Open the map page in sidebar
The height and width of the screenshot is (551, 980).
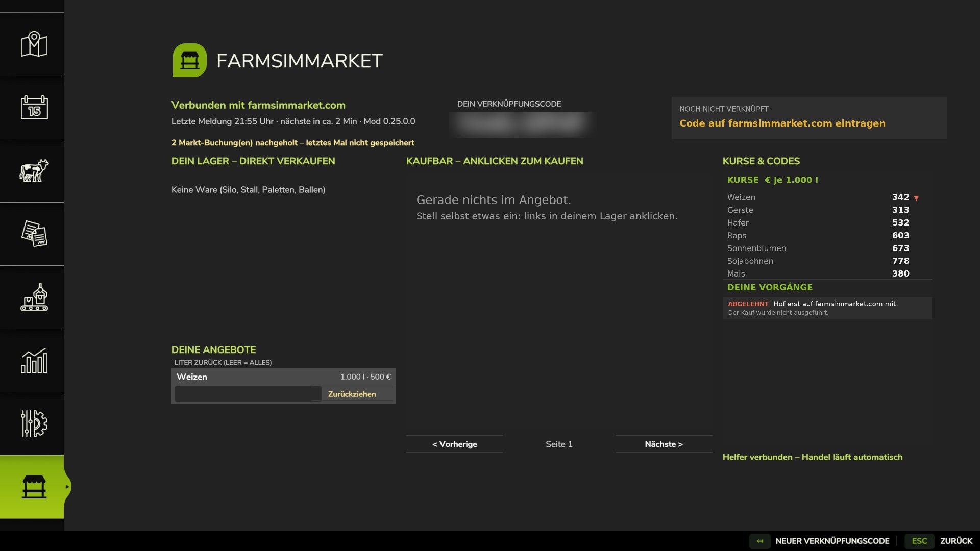coord(34,44)
